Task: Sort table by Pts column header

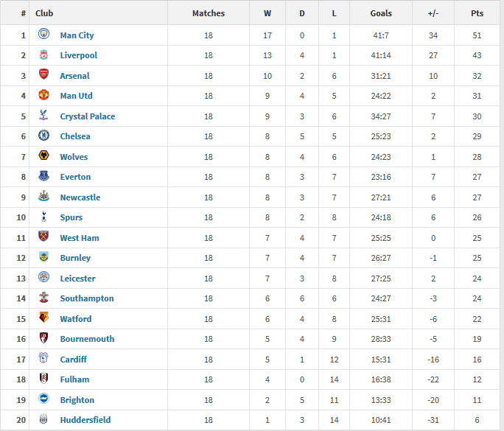Action: point(477,13)
